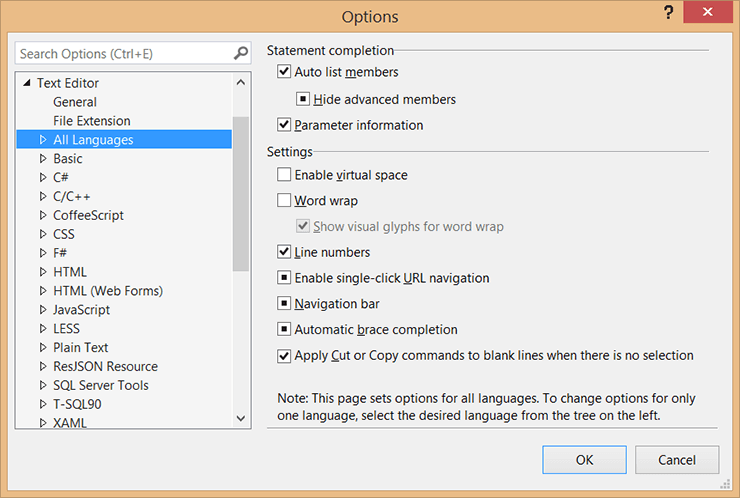740x498 pixels.
Task: Open the Help question mark
Action: (x=668, y=13)
